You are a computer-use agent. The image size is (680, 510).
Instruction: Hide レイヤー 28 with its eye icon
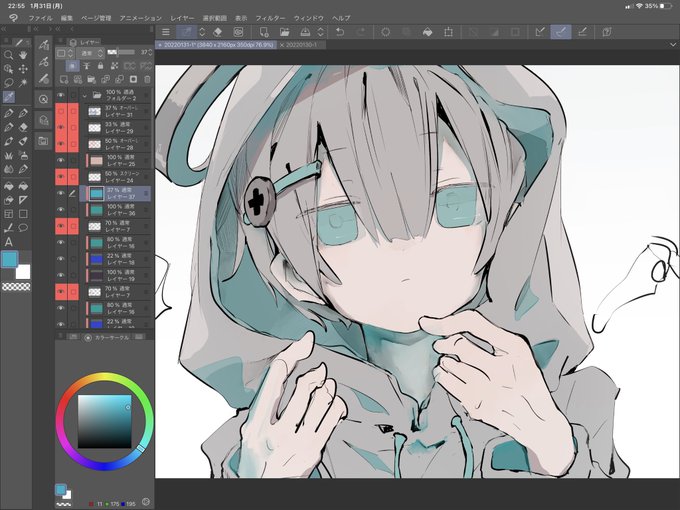click(x=61, y=144)
